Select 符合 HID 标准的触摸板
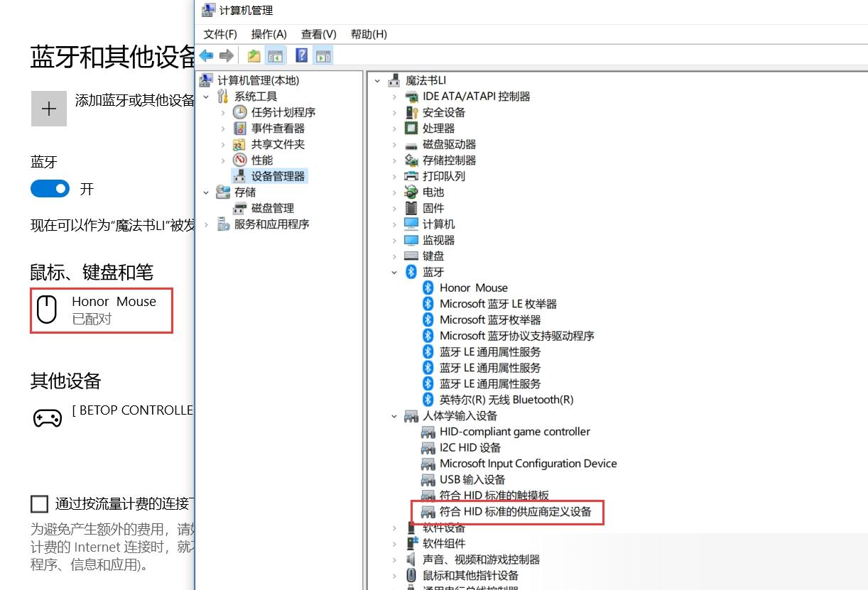 tap(494, 496)
